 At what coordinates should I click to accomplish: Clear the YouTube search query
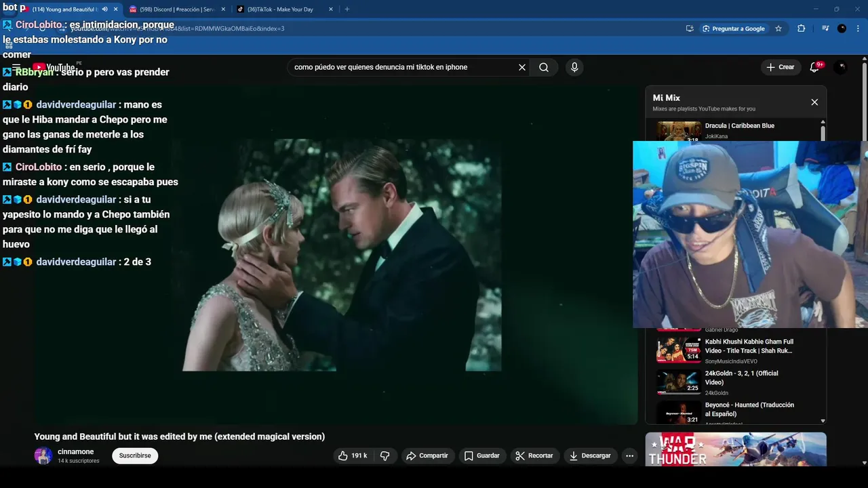(x=522, y=67)
